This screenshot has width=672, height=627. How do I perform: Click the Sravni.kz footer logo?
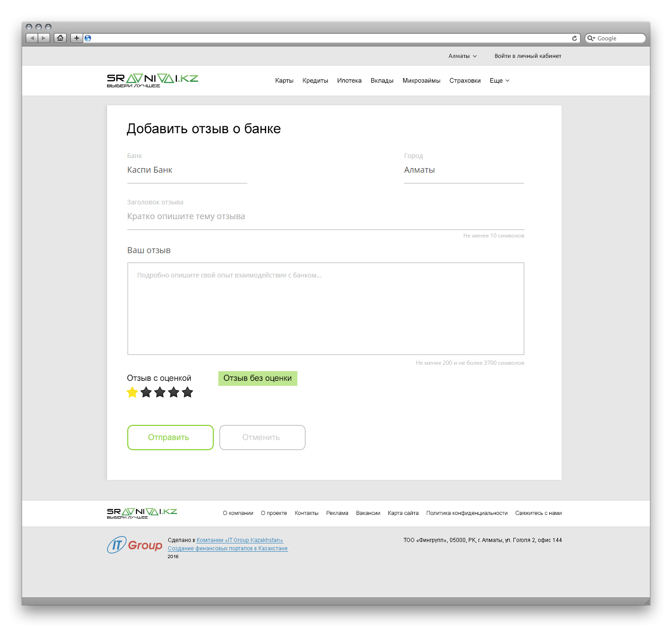tap(142, 513)
